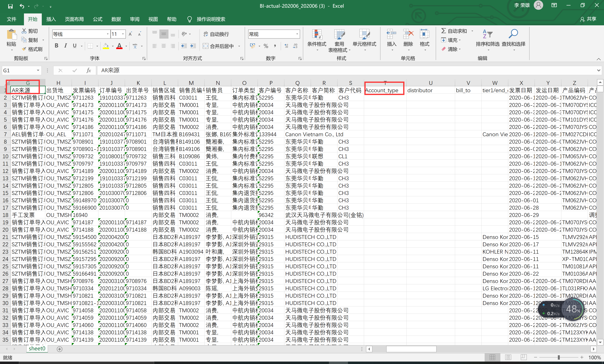Image resolution: width=604 pixels, height=364 pixels.
Task: Click the Format cells icon
Action: pyautogui.click(x=424, y=34)
